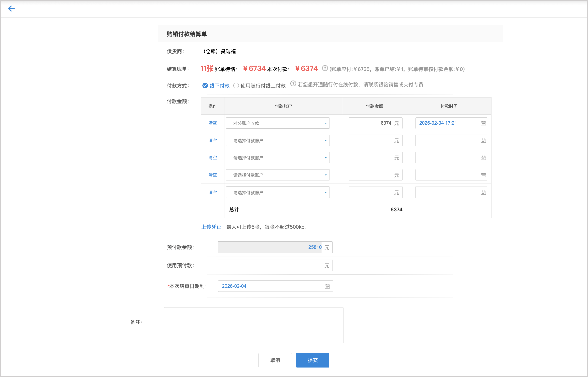This screenshot has width=588, height=377.
Task: Click the 使用预付款 input field
Action: (x=271, y=266)
